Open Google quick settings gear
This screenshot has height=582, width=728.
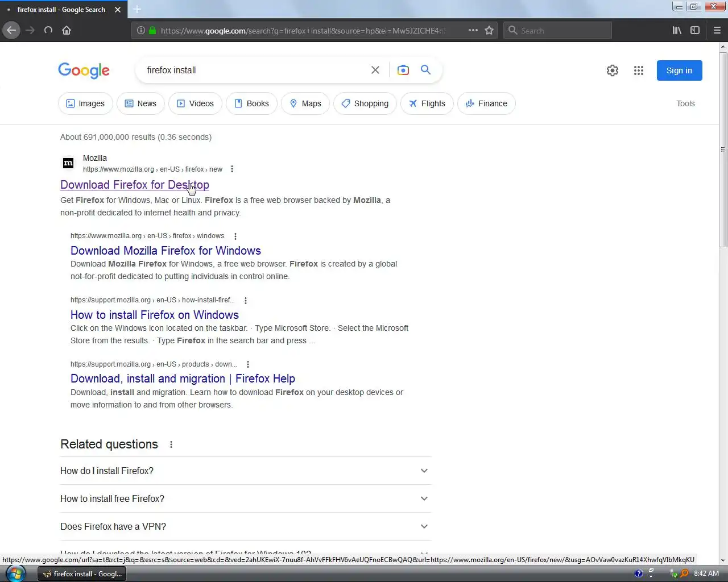613,70
